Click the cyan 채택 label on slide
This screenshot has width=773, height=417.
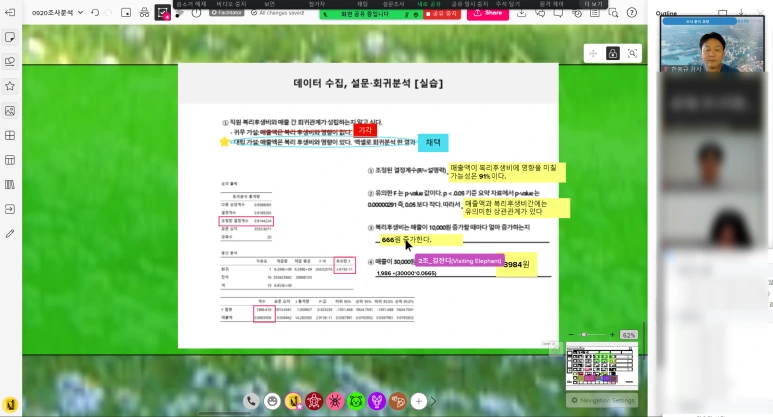coord(433,142)
